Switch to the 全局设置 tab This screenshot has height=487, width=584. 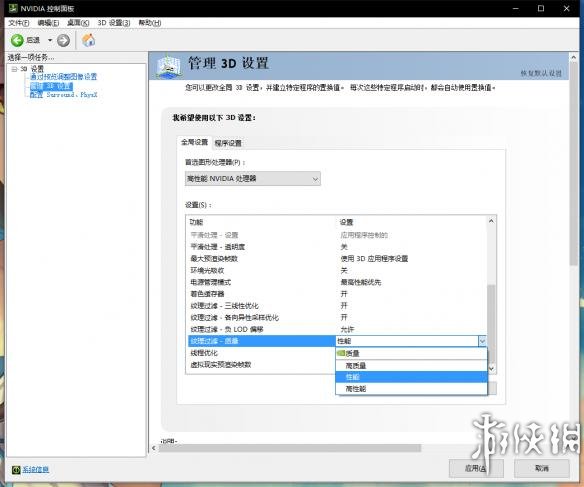tap(194, 142)
